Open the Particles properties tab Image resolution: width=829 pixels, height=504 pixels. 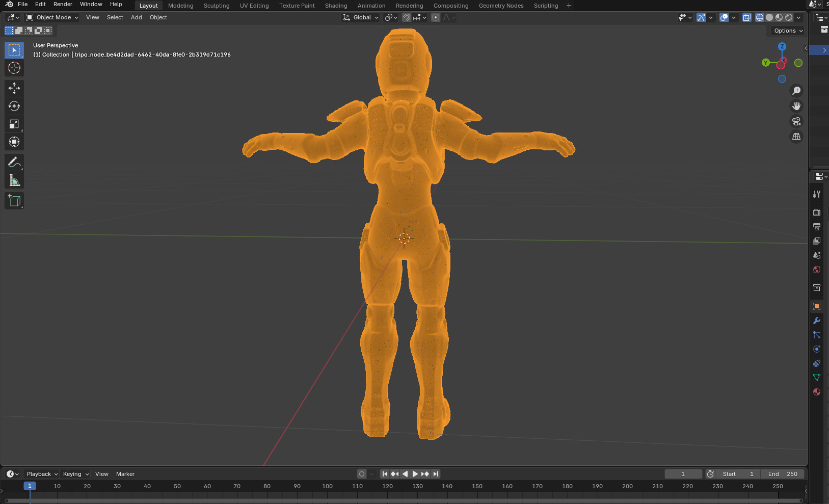(x=817, y=335)
